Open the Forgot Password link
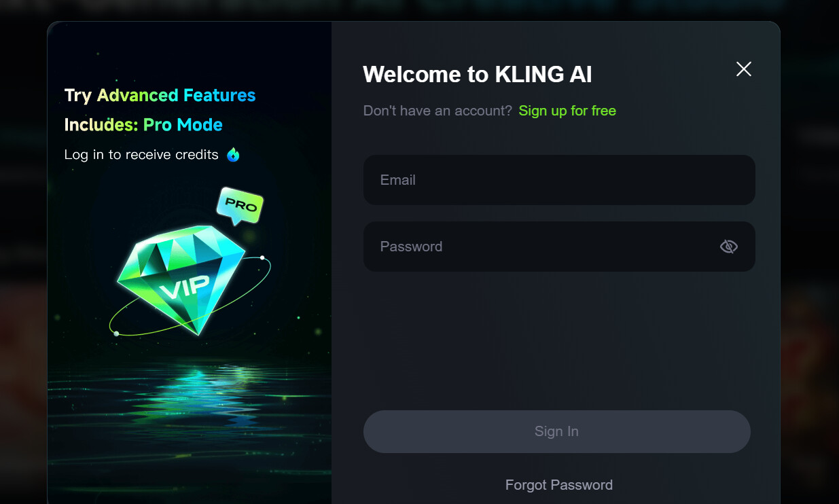839x504 pixels. coord(559,485)
